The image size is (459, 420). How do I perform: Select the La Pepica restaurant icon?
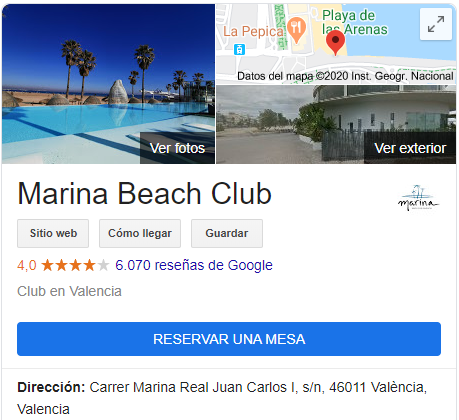(x=297, y=30)
